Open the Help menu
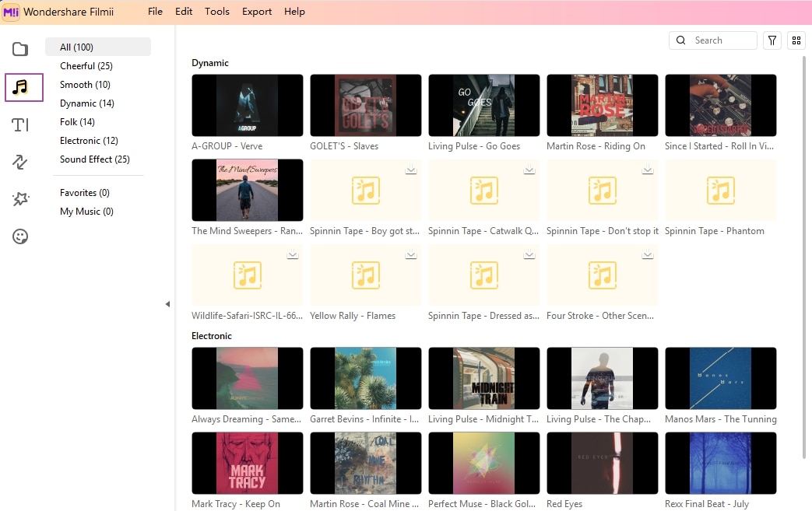 coord(294,12)
